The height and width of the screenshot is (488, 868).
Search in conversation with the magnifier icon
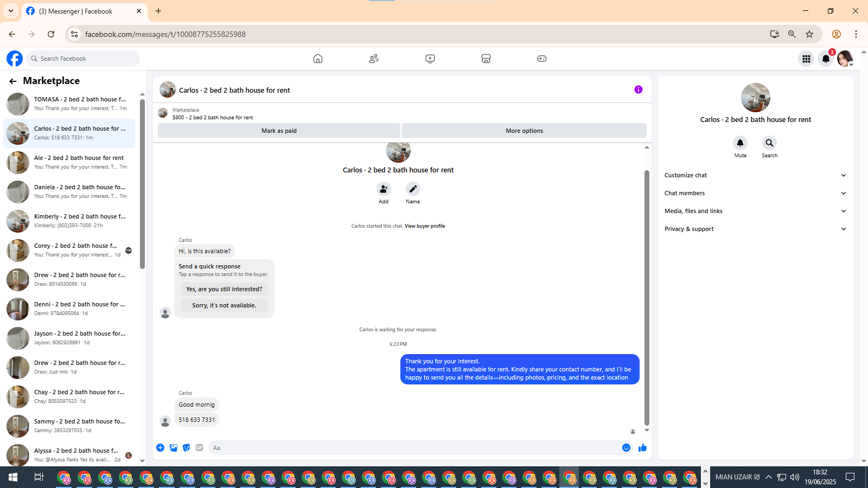769,143
